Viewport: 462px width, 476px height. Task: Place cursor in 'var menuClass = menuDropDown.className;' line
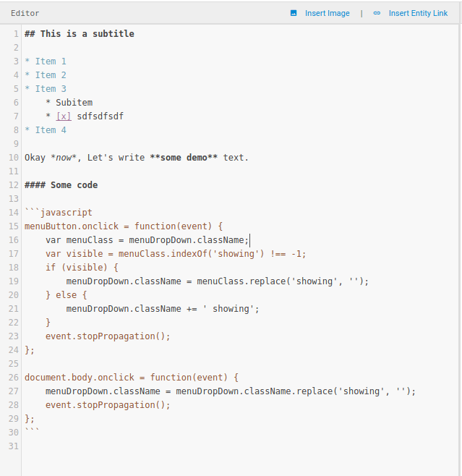coord(147,240)
